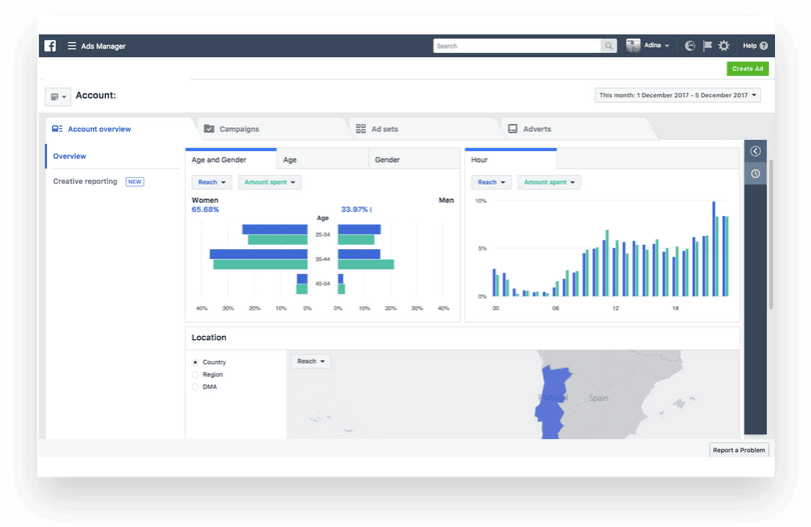The width and height of the screenshot is (811, 527).
Task: Select the Gender tab
Action: (x=414, y=159)
